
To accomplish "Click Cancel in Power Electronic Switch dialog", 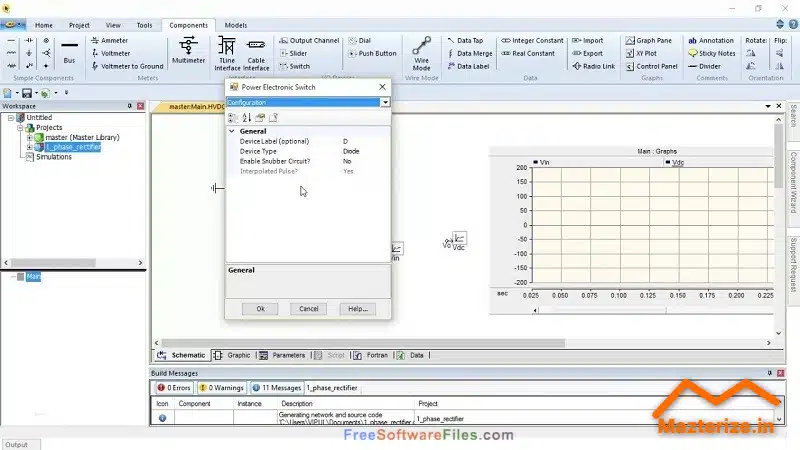I will [309, 309].
